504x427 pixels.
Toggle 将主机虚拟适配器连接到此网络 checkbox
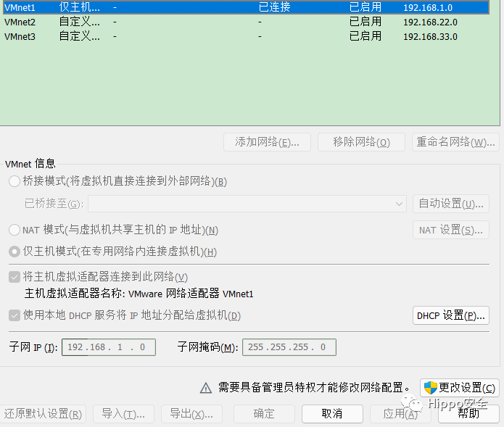pyautogui.click(x=15, y=277)
